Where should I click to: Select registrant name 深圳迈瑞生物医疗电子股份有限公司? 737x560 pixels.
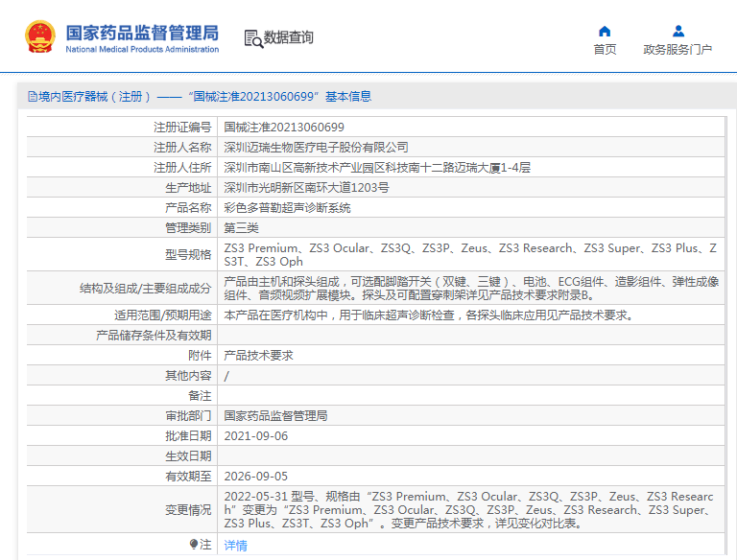pos(316,148)
